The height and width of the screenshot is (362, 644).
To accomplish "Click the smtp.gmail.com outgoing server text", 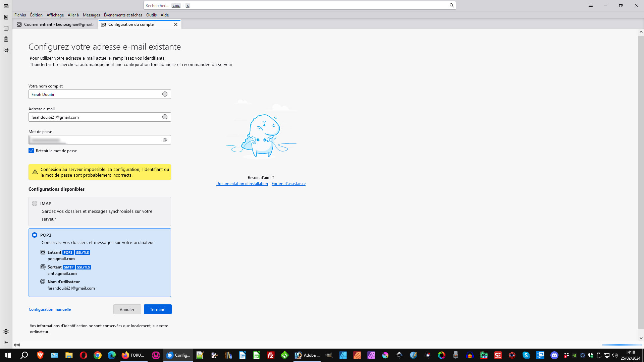I will pos(62,274).
